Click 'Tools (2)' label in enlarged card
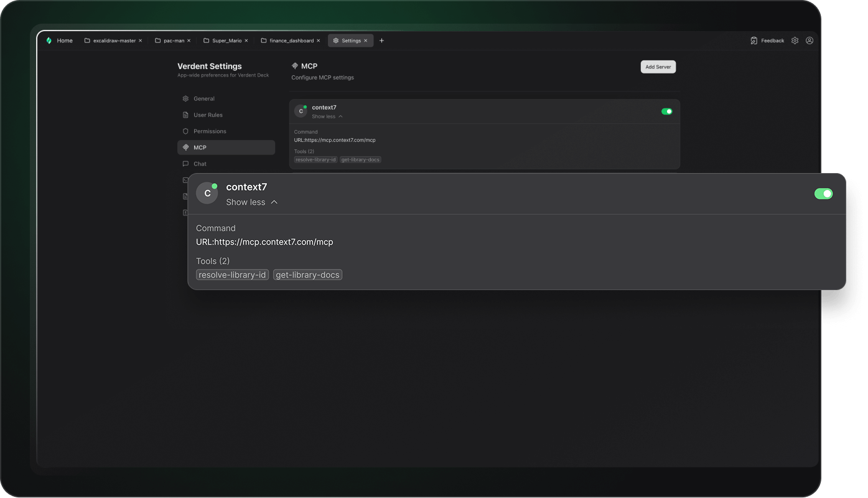 tap(213, 261)
